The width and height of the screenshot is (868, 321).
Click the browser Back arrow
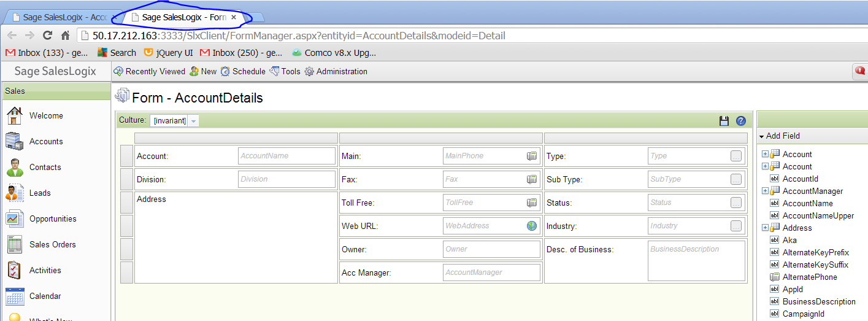tap(12, 36)
